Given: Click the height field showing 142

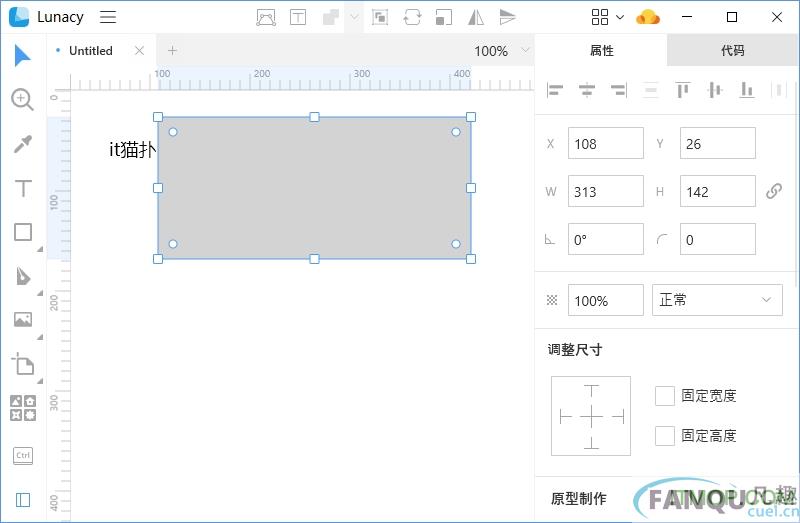Looking at the screenshot, I should coord(717,191).
